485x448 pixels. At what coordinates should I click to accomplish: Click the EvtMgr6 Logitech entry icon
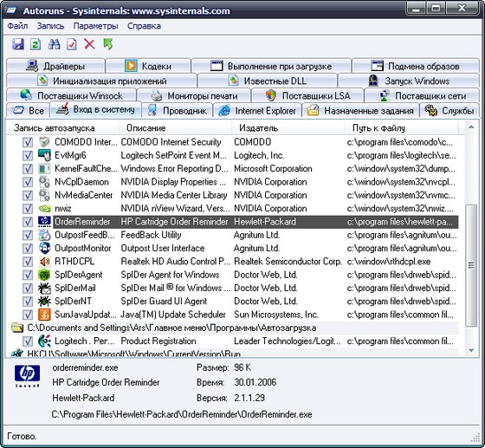pyautogui.click(x=44, y=155)
